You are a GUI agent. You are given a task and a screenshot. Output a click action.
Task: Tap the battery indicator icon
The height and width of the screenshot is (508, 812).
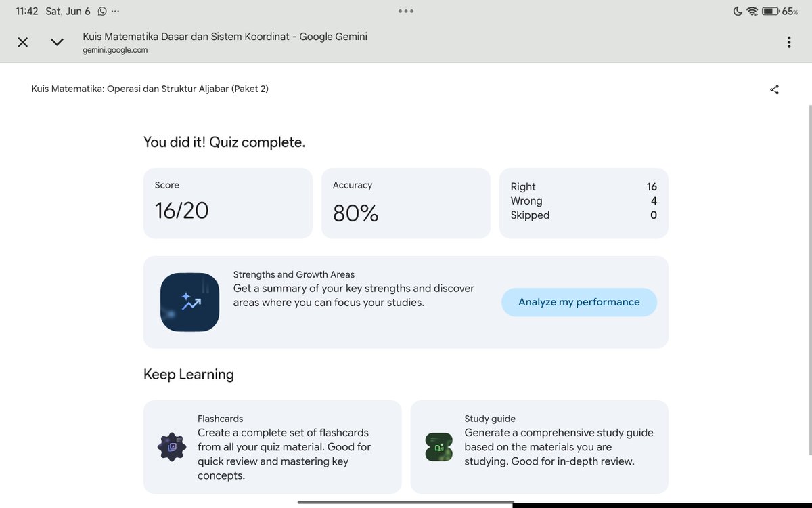[x=771, y=11]
